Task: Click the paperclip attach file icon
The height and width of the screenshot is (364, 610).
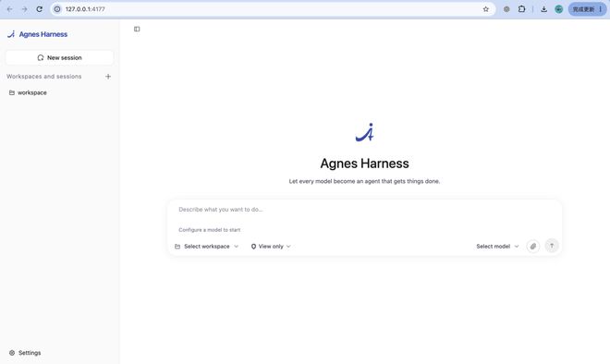Action: click(x=533, y=246)
